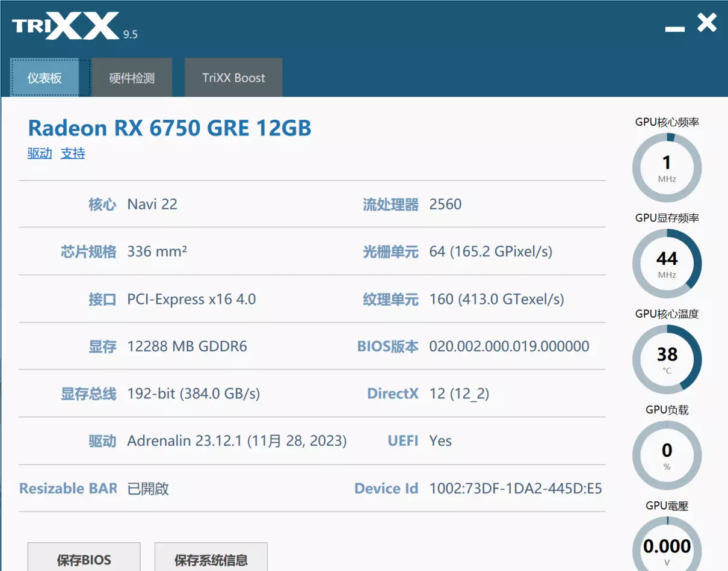
Task: Select the 纹理单元 value 160 (413.0 GTexel/s)
Action: tap(496, 299)
